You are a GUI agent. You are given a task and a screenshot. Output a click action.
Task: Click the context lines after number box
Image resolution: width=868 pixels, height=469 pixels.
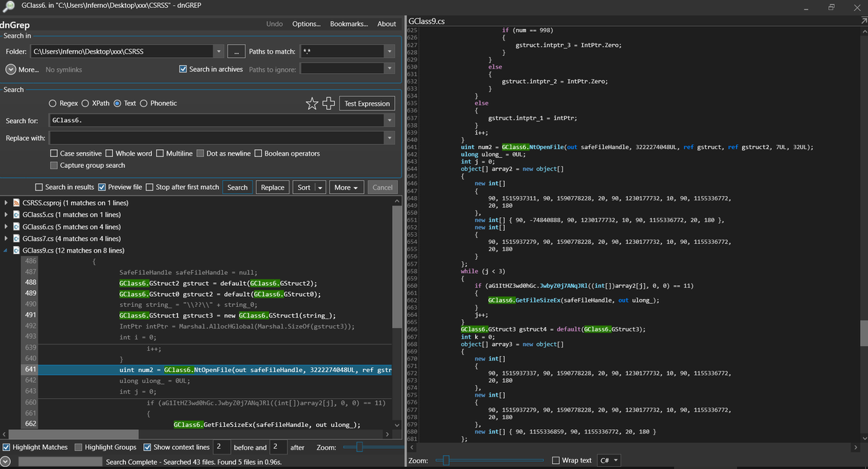(278, 447)
